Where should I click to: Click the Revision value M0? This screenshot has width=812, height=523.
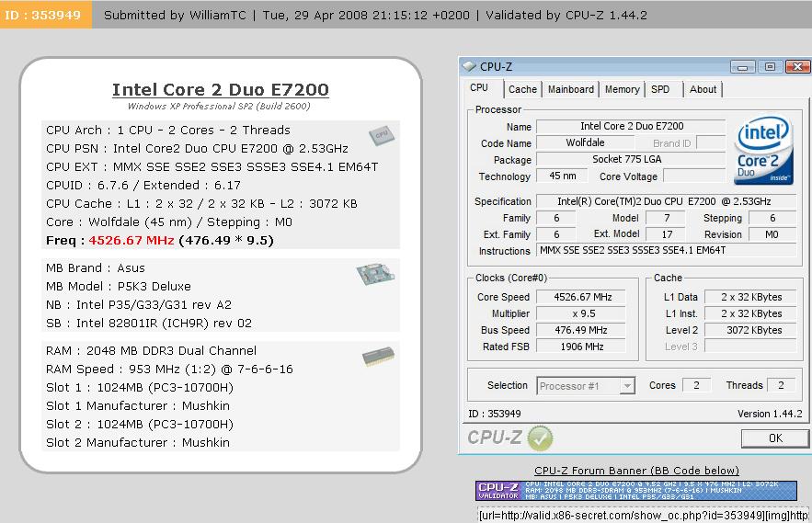[x=772, y=234]
